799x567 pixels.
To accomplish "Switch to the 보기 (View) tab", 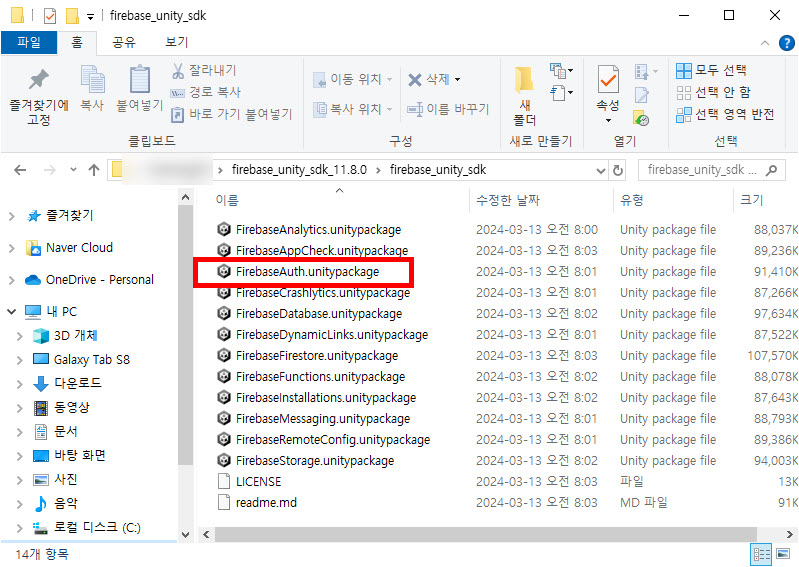I will pos(177,42).
